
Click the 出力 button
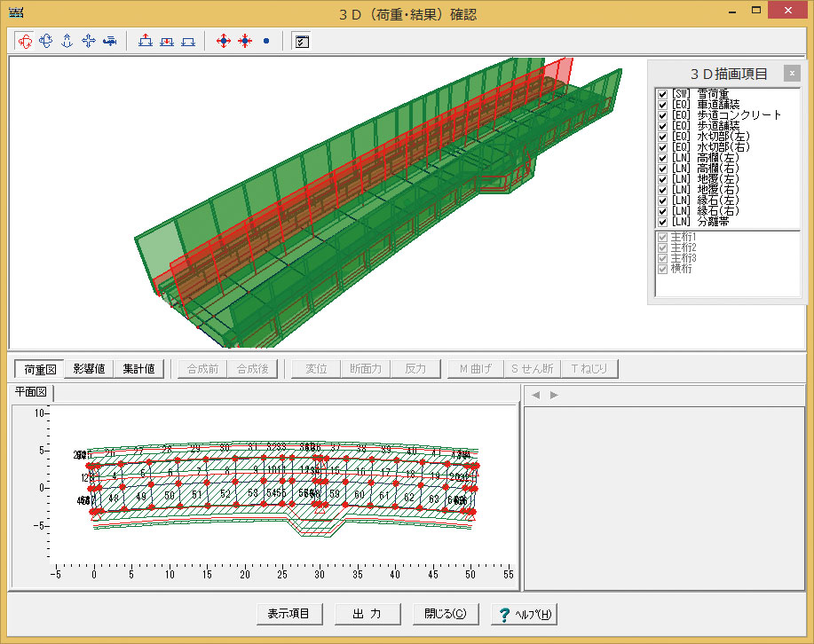[x=367, y=614]
